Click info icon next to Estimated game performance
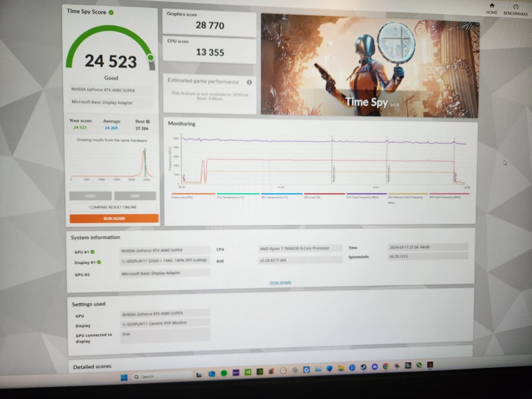This screenshot has height=399, width=532. 249,82
